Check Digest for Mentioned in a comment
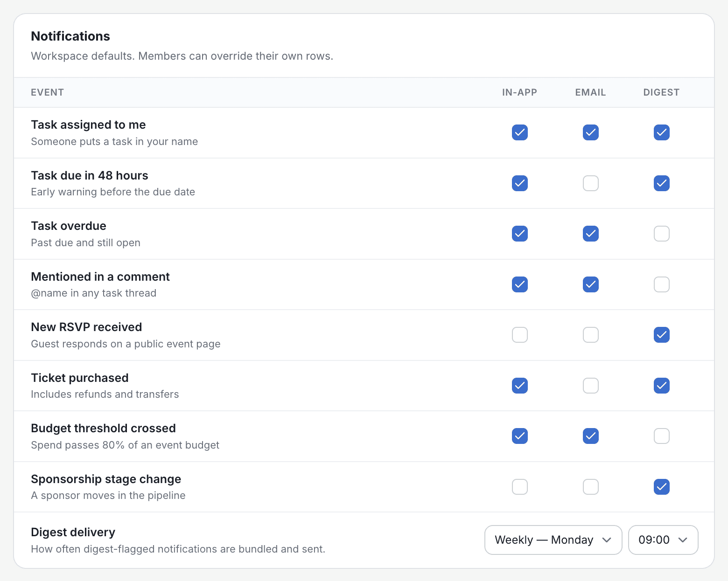The image size is (728, 581). 662,284
